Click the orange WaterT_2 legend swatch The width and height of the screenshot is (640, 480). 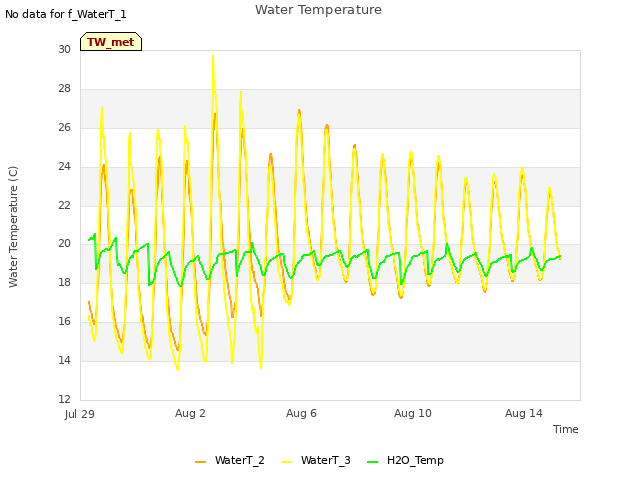(x=200, y=462)
